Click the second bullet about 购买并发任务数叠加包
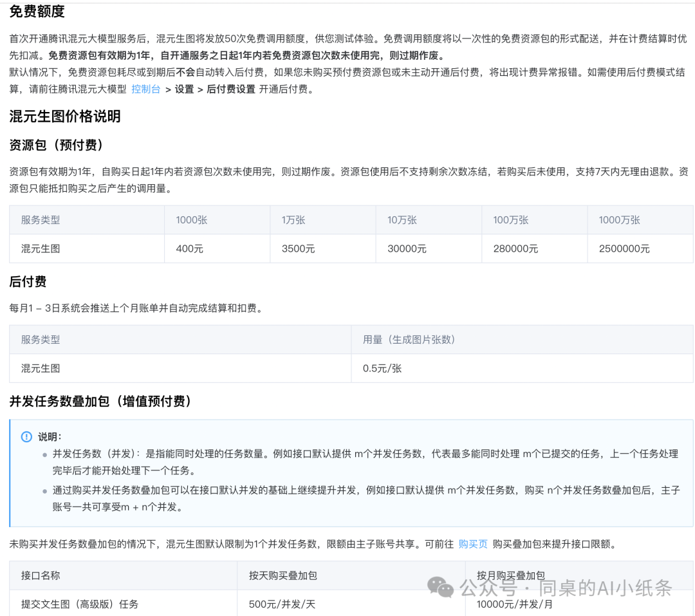Viewport: 695px width, 616px height. tap(366, 498)
